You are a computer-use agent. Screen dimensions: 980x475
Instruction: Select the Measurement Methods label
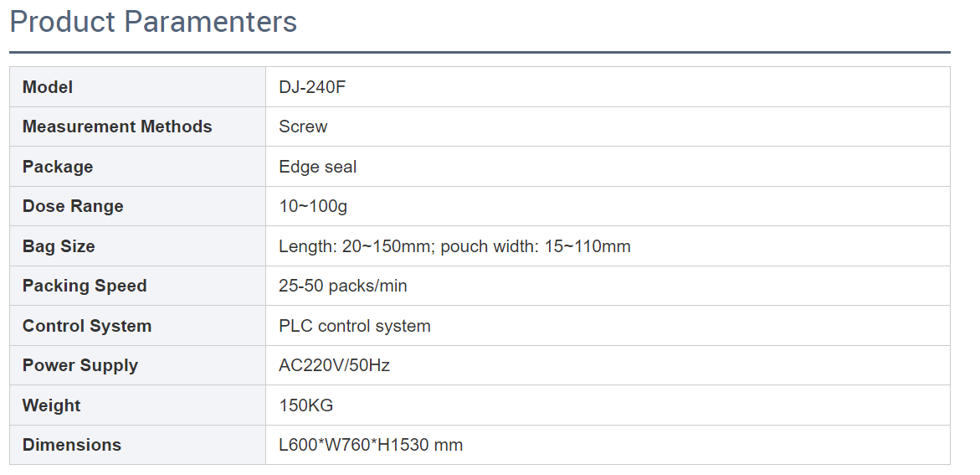point(117,126)
